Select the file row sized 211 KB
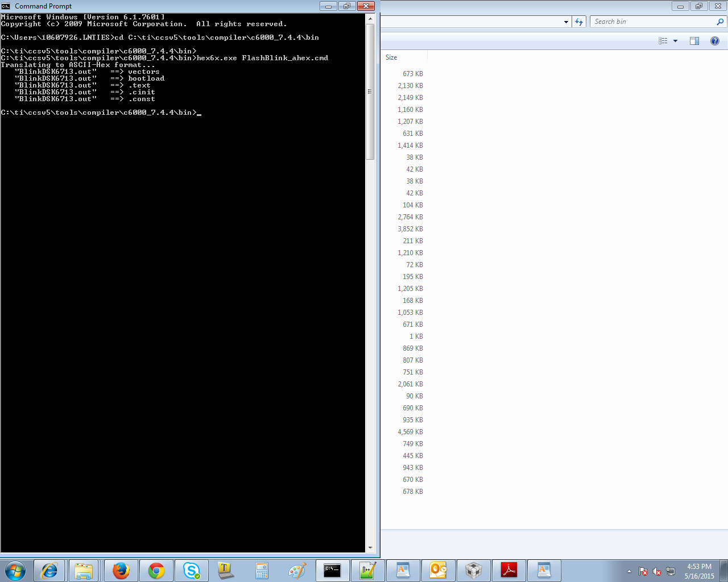This screenshot has height=582, width=728. point(412,241)
